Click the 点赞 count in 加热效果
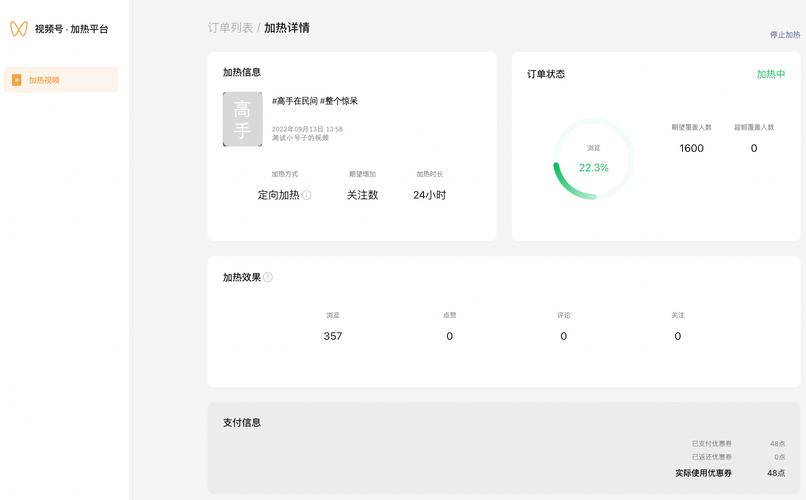The height and width of the screenshot is (500, 806). [449, 336]
